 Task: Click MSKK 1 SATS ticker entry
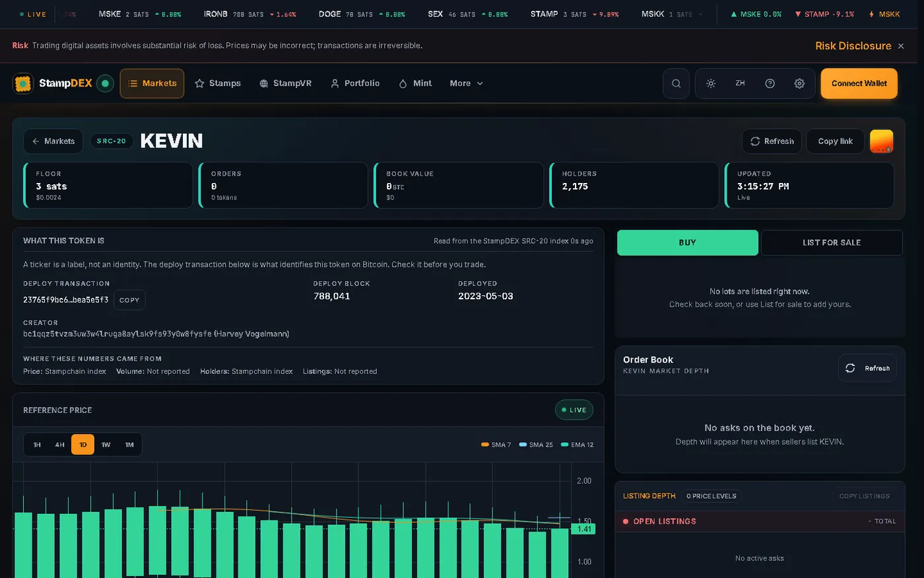click(672, 14)
